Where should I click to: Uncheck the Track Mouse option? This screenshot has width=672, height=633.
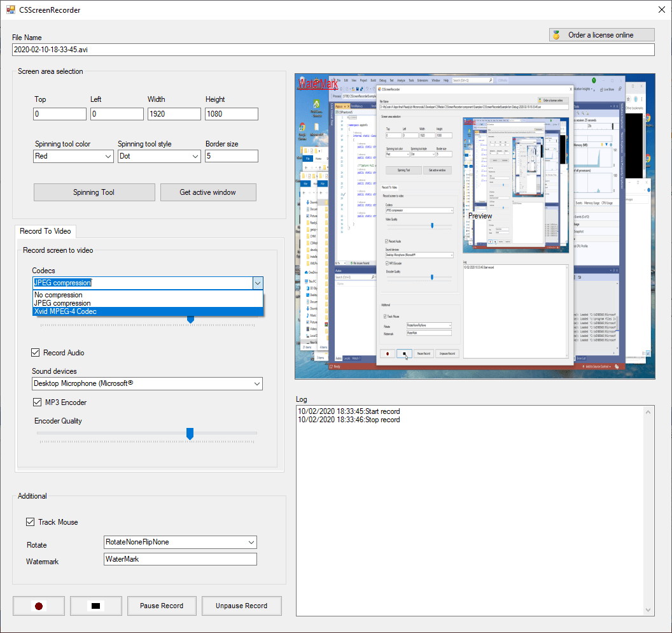pyautogui.click(x=31, y=522)
